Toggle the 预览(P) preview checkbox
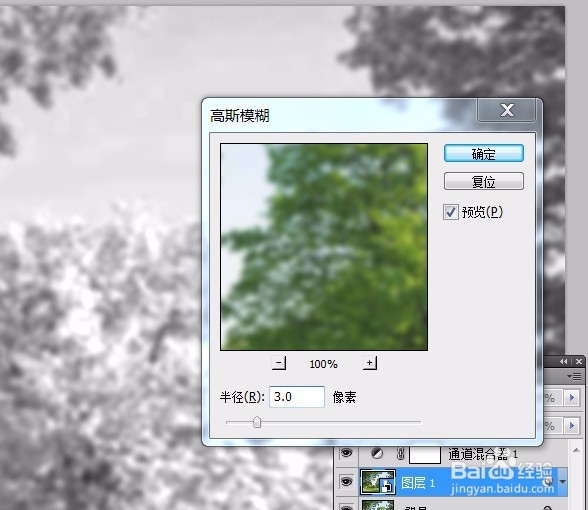Viewport: 588px width, 510px height. pos(450,212)
